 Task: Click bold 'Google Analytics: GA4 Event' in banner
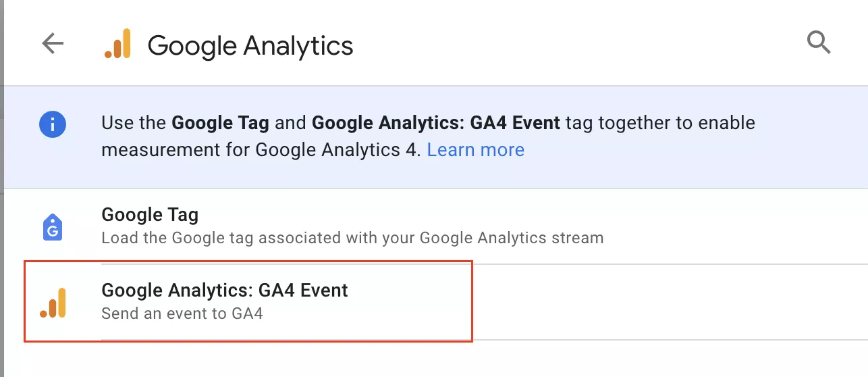coord(436,123)
